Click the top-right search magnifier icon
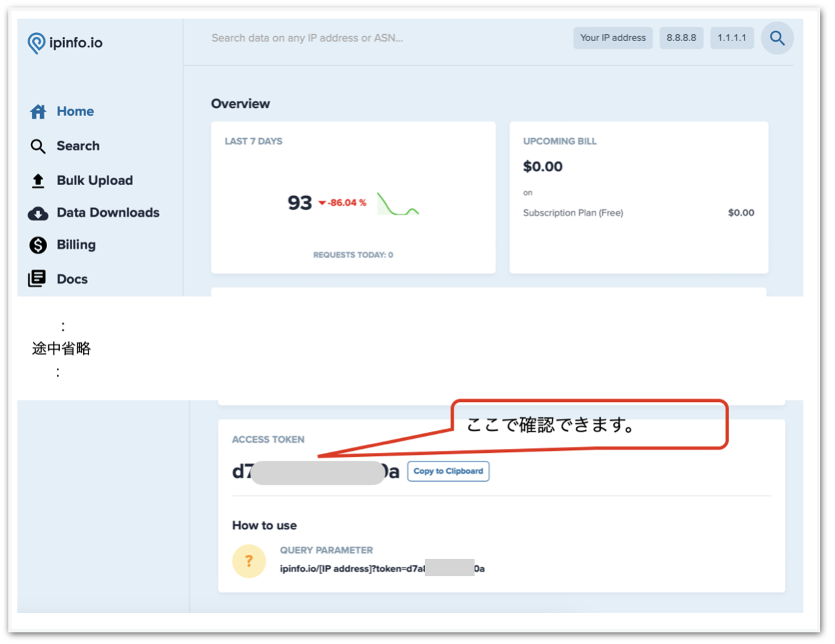 tap(777, 38)
